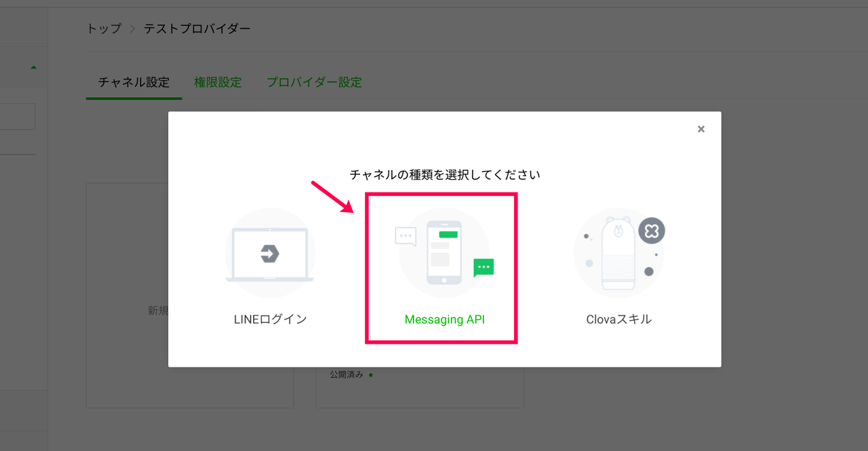Click the 公開済み status text
The width and height of the screenshot is (868, 451).
coord(347,374)
